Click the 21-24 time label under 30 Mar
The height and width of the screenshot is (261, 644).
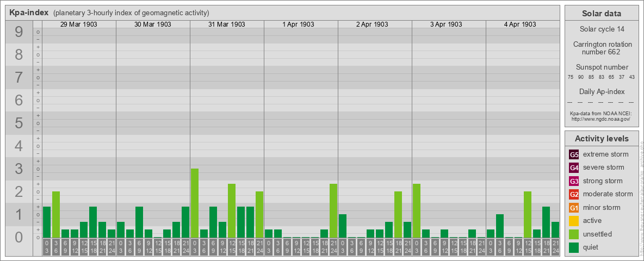[185, 247]
